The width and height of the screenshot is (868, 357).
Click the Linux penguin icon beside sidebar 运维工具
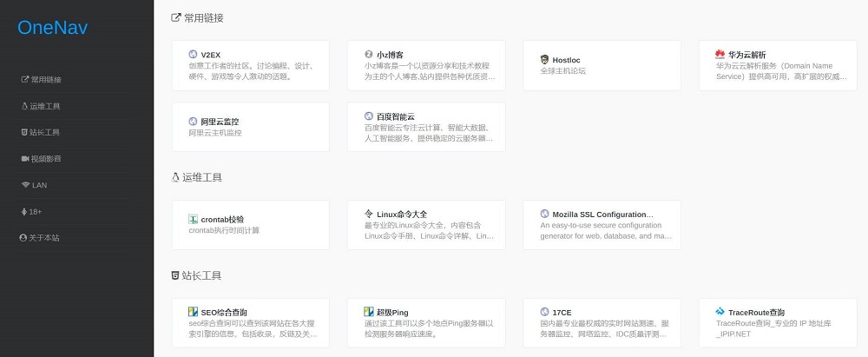[24, 106]
